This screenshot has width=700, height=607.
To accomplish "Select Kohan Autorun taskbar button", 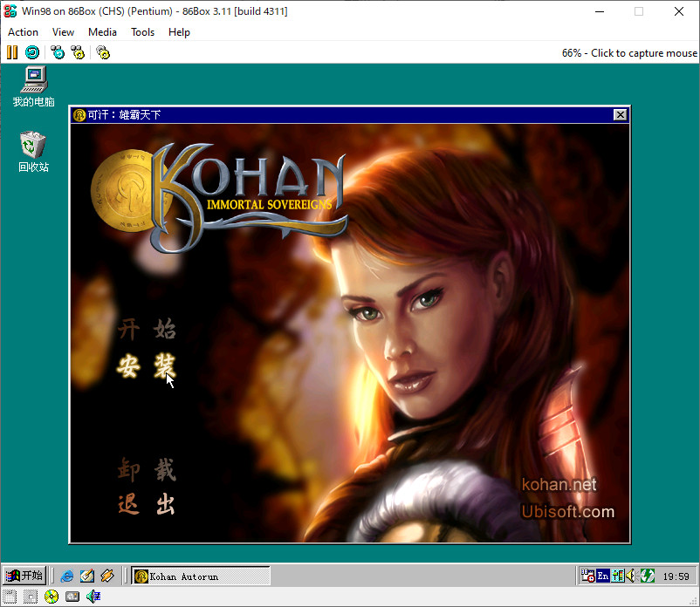I will pyautogui.click(x=201, y=576).
